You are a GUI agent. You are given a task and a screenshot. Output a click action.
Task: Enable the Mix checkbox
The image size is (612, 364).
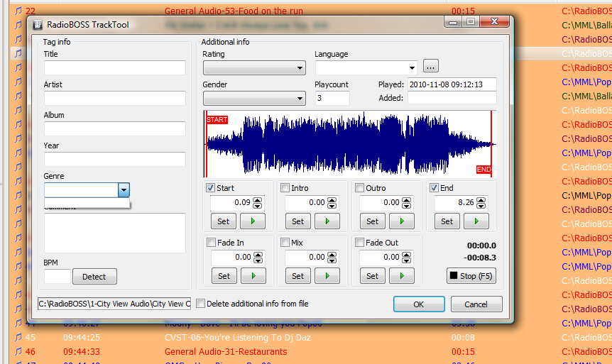(x=285, y=242)
